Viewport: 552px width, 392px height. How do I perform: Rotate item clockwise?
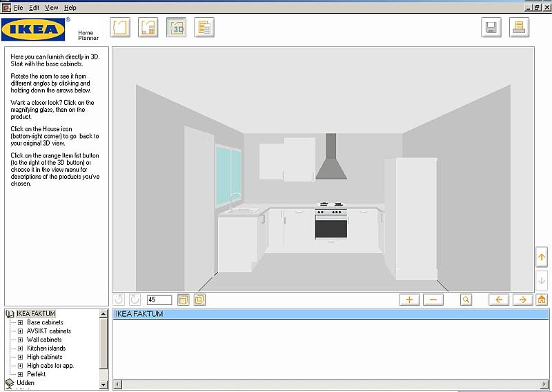[135, 300]
